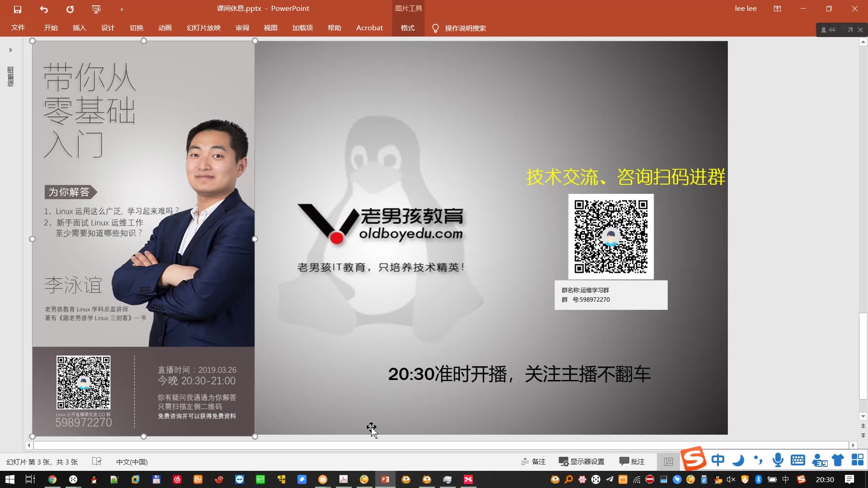Open NetEase Cloud Music on taskbar
The height and width of the screenshot is (488, 868).
[177, 479]
